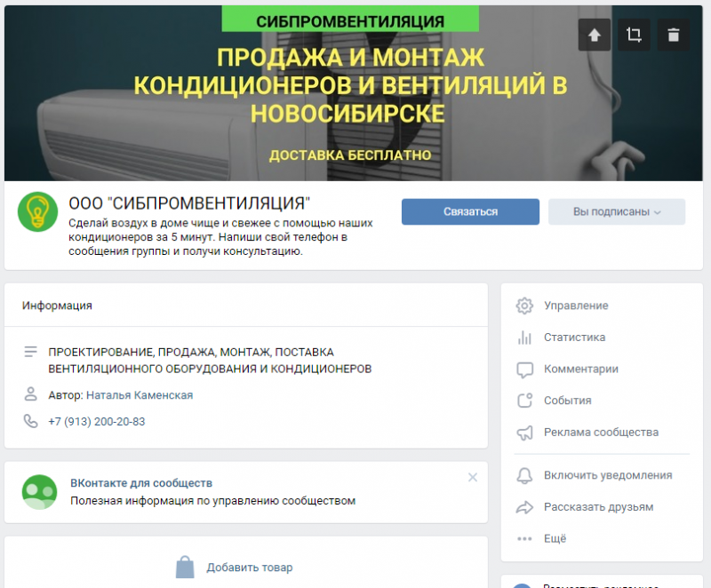This screenshot has height=588, width=711.
Task: Click the cover banner image
Action: [353, 93]
